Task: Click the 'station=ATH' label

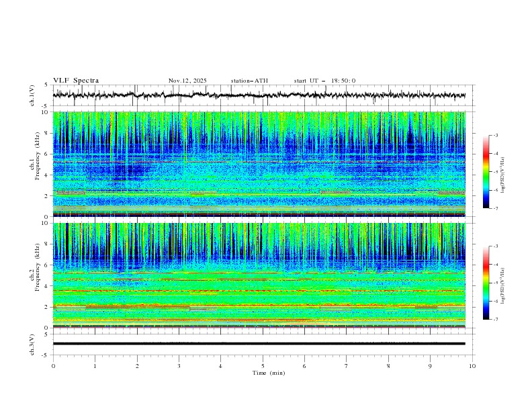Action: [x=249, y=81]
